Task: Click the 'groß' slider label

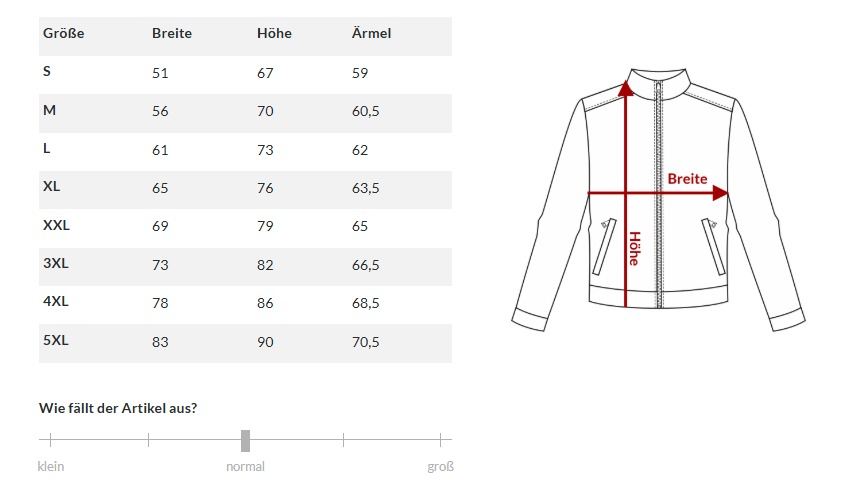Action: [x=440, y=467]
